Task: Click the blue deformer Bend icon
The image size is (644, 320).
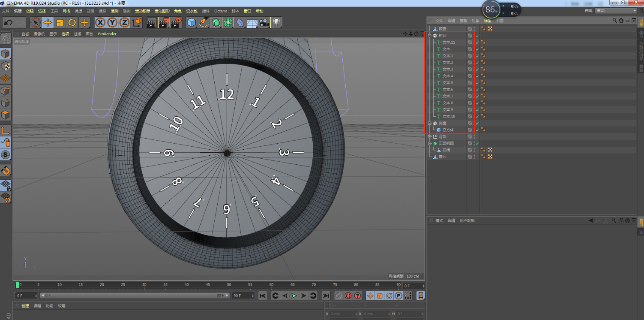Action: [240, 22]
